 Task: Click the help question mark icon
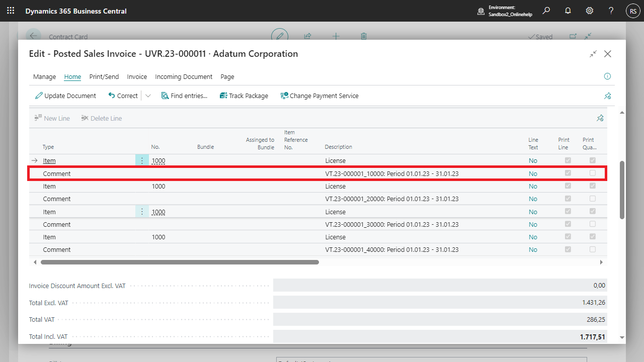(611, 11)
